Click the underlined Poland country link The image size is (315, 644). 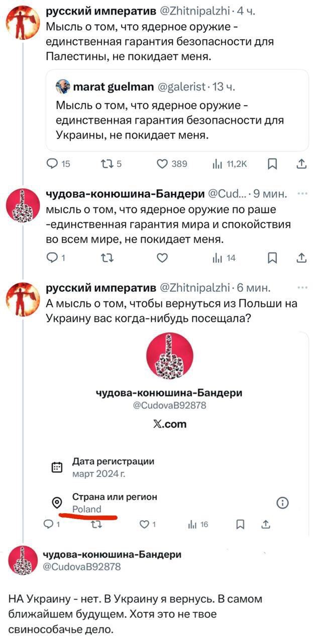click(87, 509)
